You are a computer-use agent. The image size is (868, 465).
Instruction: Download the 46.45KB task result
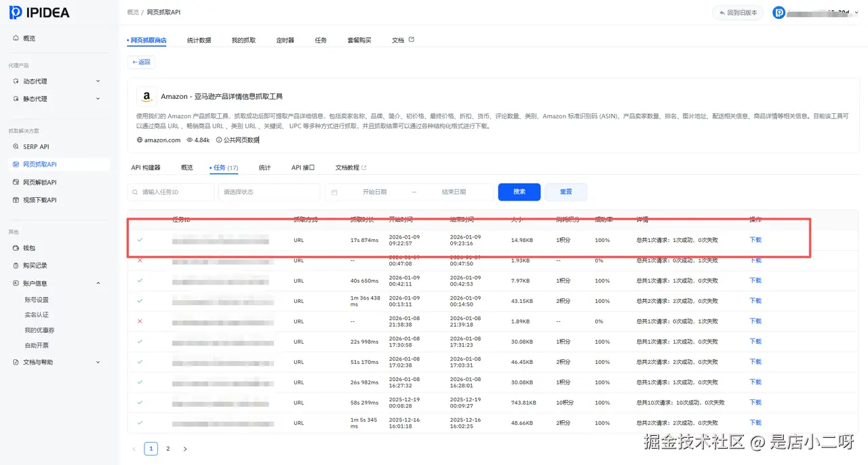click(x=755, y=362)
